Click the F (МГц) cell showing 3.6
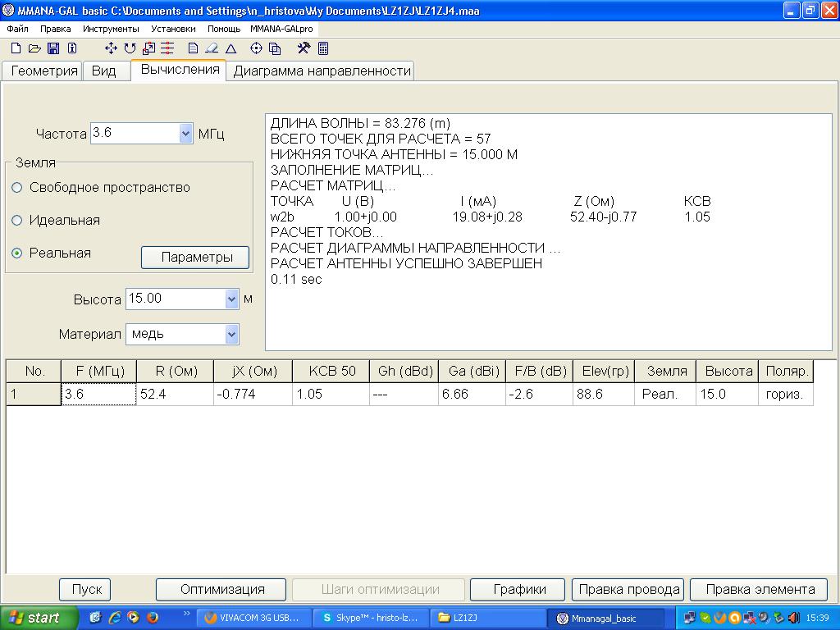This screenshot has height=630, width=840. (x=98, y=395)
